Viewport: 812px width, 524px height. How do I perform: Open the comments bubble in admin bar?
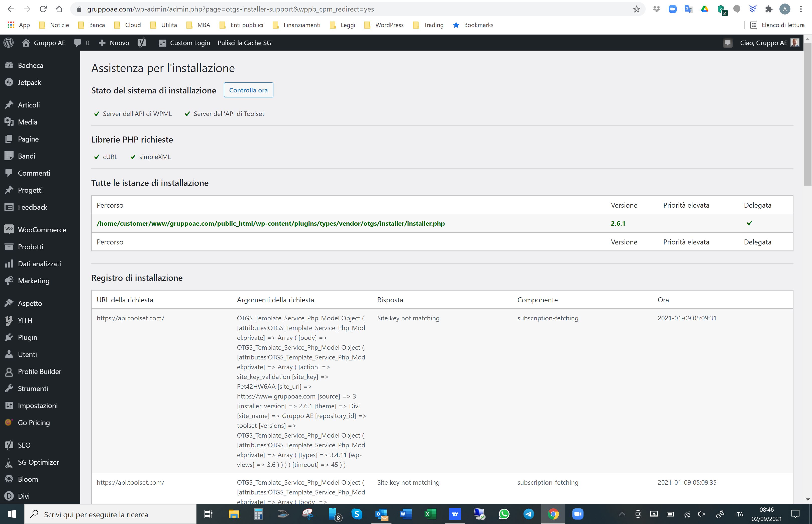(x=81, y=43)
